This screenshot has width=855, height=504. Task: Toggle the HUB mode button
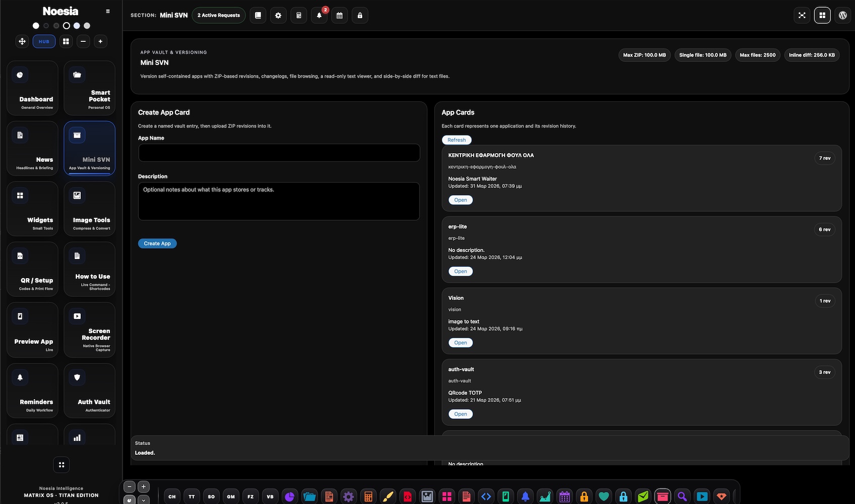click(x=44, y=41)
